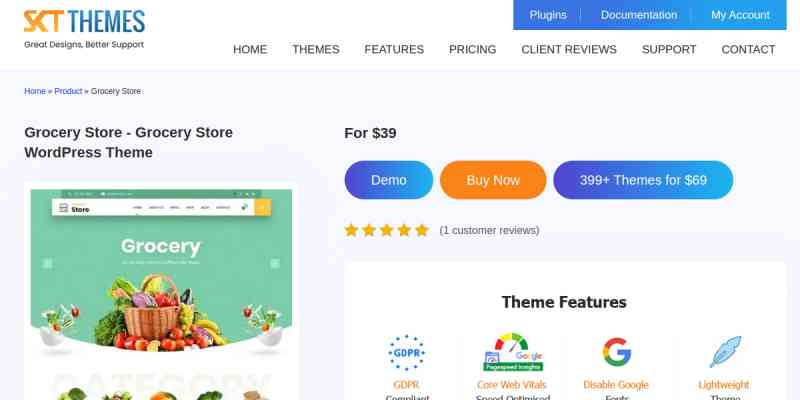Click the GDPR Compliant feature icon
This screenshot has height=400, width=800.
pyautogui.click(x=407, y=353)
